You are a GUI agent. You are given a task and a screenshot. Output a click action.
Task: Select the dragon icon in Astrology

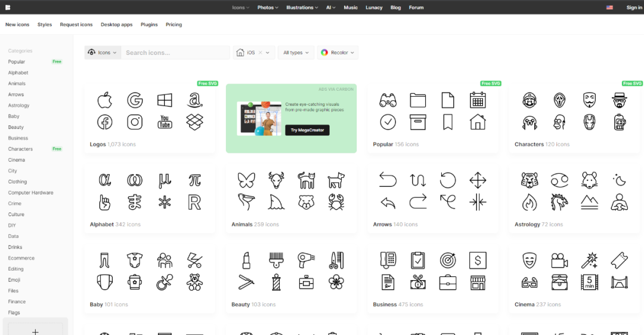[x=559, y=202]
